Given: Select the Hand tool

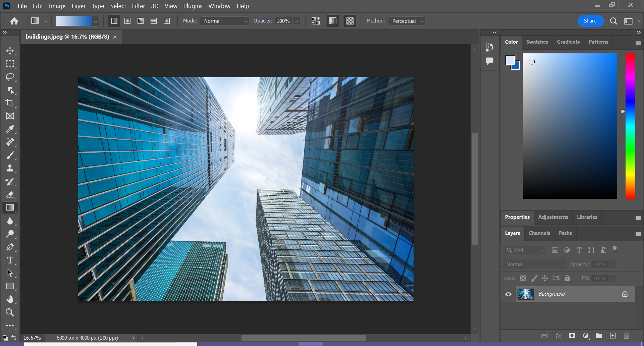Looking at the screenshot, I should coord(10,299).
